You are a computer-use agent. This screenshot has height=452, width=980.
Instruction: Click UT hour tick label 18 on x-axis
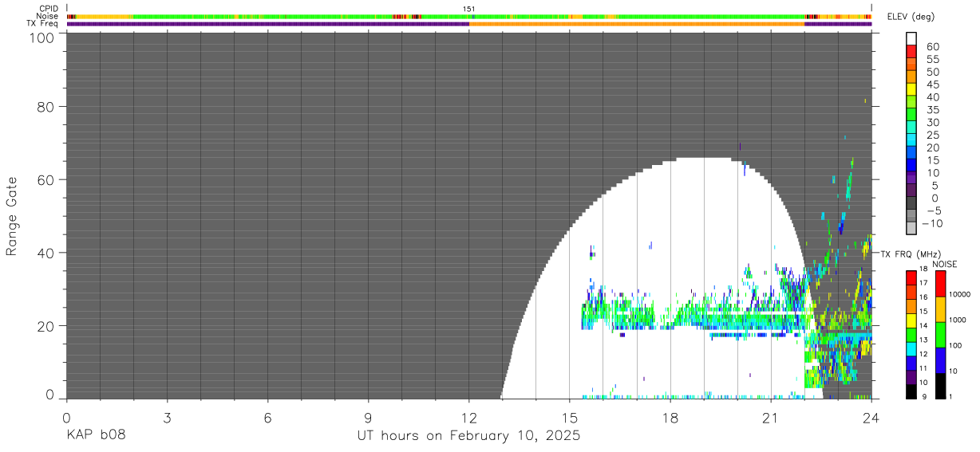[670, 417]
